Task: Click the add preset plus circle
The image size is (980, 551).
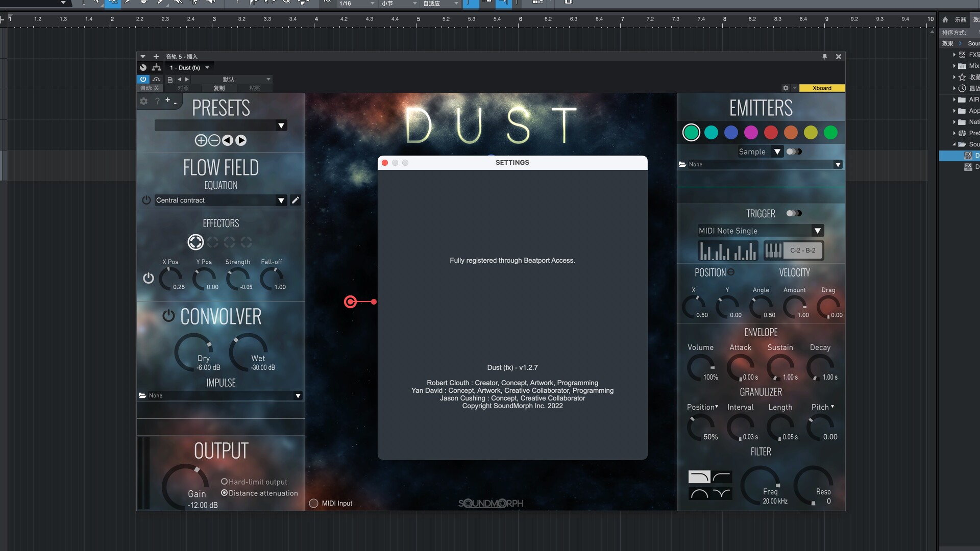Action: point(201,140)
